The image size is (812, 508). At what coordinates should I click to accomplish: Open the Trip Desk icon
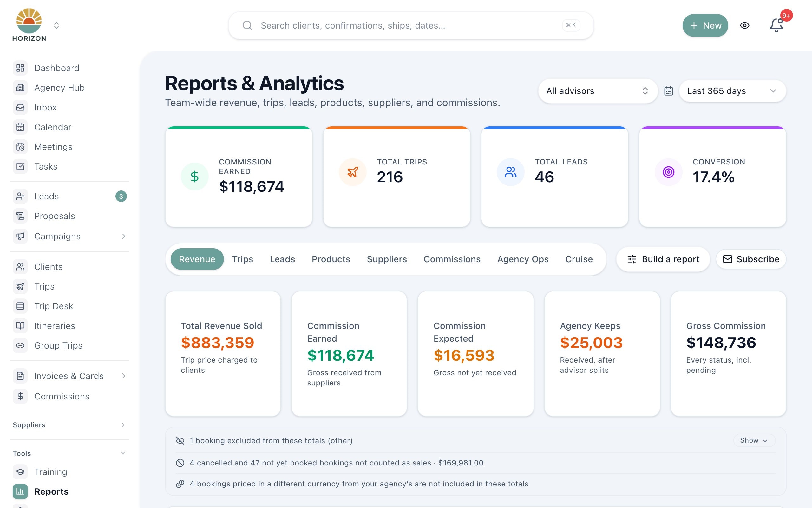(20, 306)
